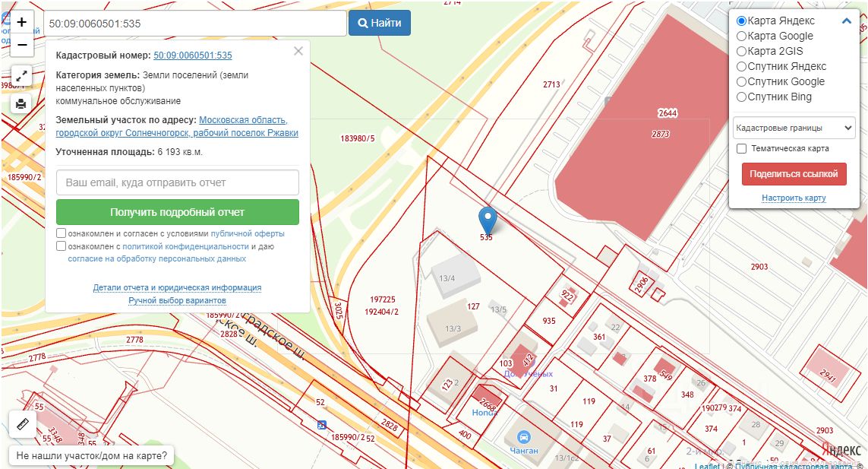This screenshot has height=469, width=868.
Task: Click Не нашли участок/дом на карте button
Action: [91, 456]
